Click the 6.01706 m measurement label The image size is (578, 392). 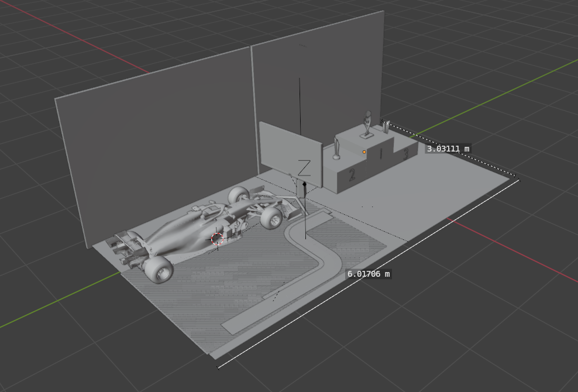(x=368, y=274)
